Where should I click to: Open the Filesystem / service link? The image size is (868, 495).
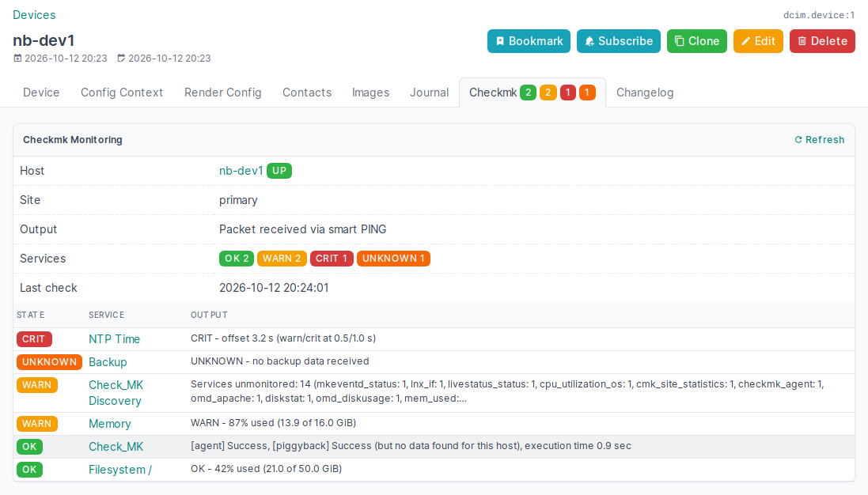[x=120, y=470]
